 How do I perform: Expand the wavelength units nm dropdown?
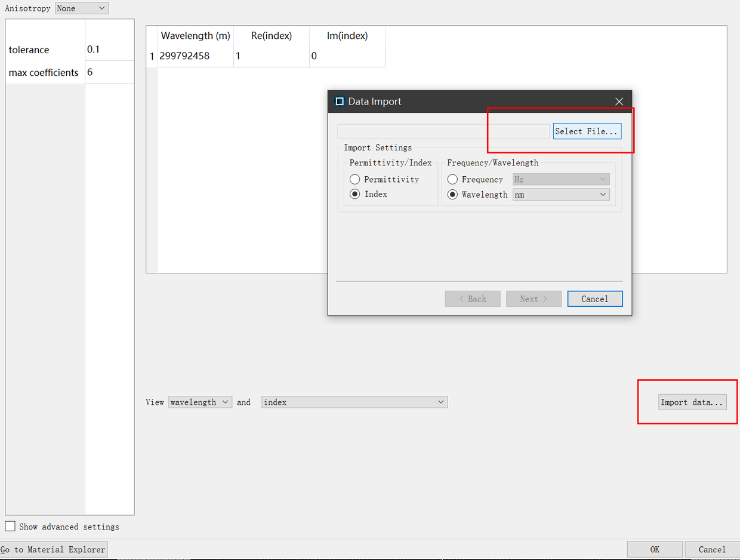click(561, 195)
